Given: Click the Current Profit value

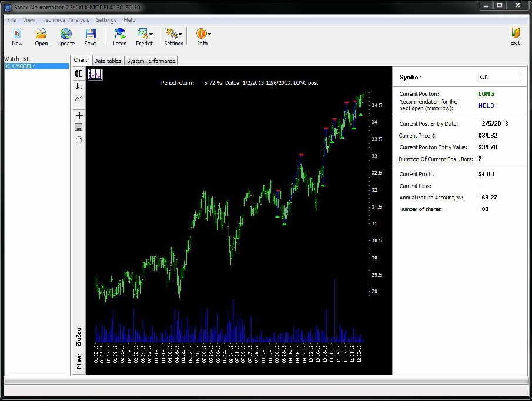Looking at the screenshot, I should [x=486, y=173].
